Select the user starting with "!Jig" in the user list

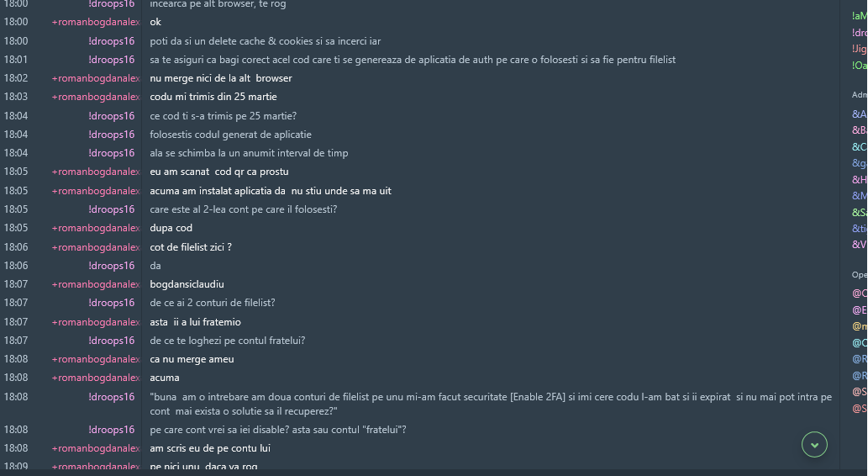point(859,49)
